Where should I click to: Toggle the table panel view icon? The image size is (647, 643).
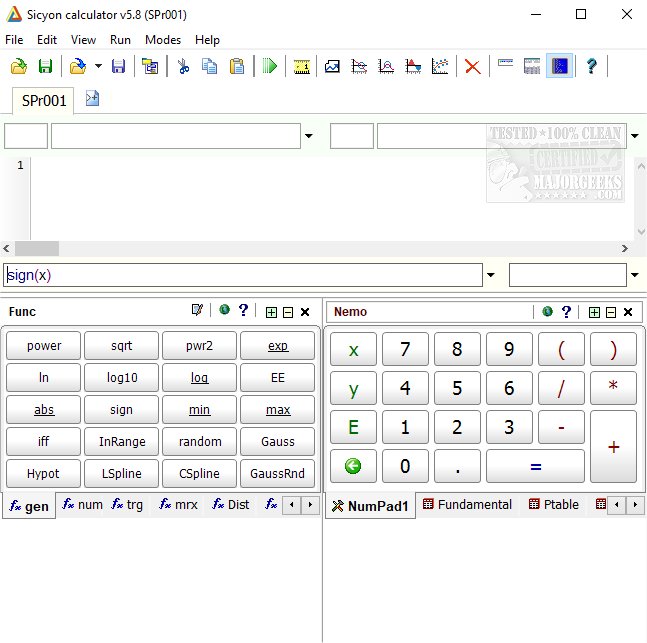pyautogui.click(x=532, y=66)
